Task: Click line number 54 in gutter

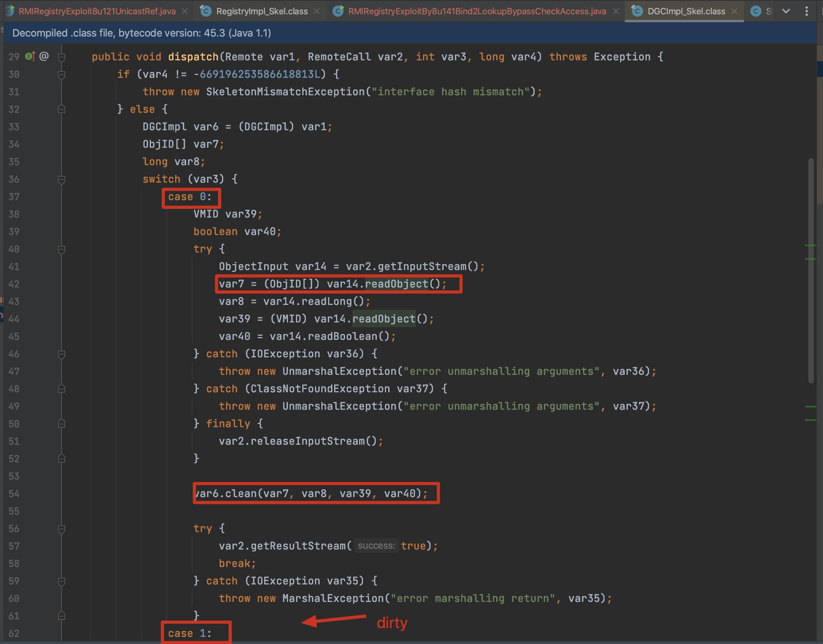Action: pos(14,494)
